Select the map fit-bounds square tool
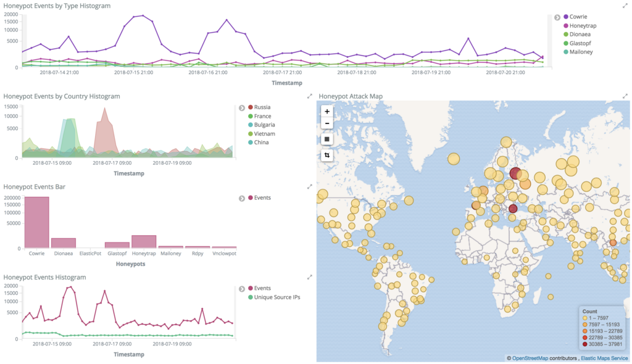Viewport: 632px width, 364px height. (327, 139)
